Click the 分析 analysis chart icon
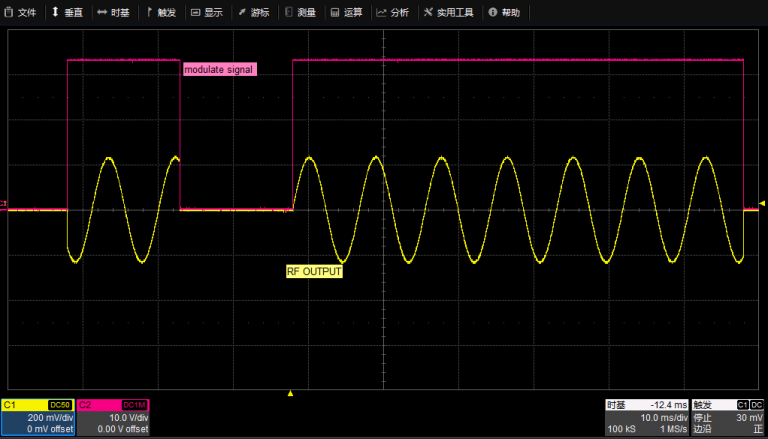Image resolution: width=768 pixels, height=439 pixels. click(381, 13)
